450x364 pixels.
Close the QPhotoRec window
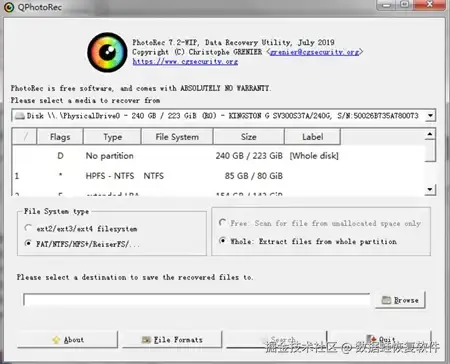(430, 5)
